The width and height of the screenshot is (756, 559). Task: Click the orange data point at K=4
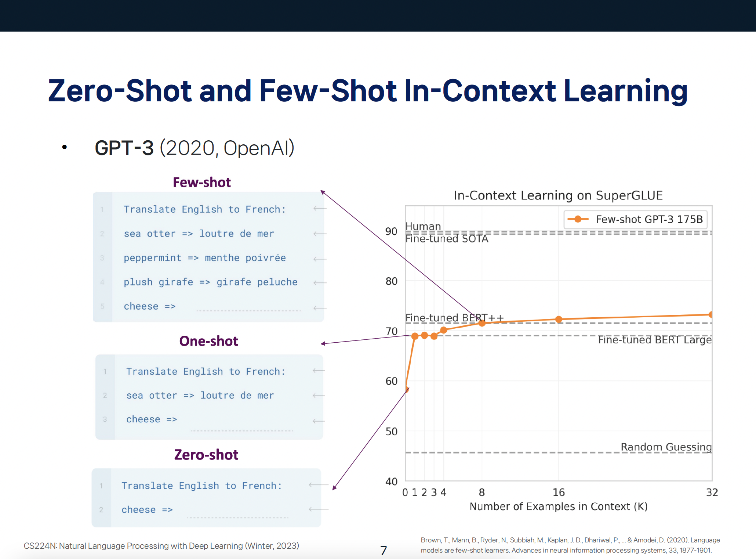tap(444, 330)
